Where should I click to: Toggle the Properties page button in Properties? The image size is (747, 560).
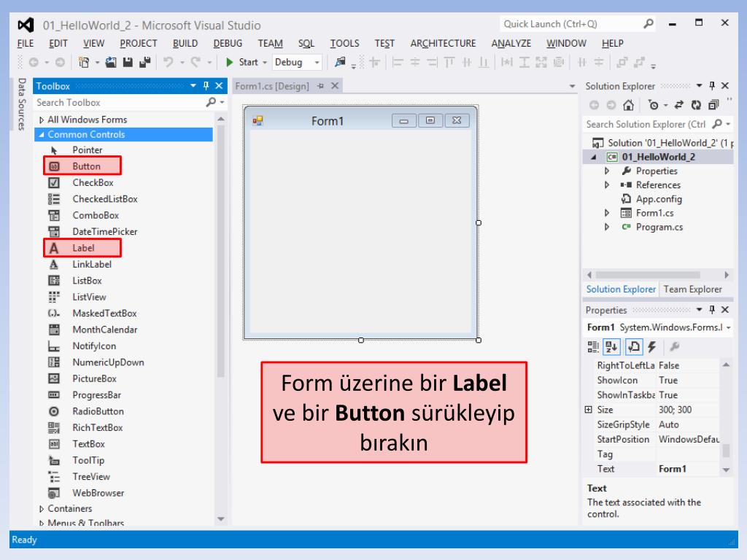tap(634, 346)
